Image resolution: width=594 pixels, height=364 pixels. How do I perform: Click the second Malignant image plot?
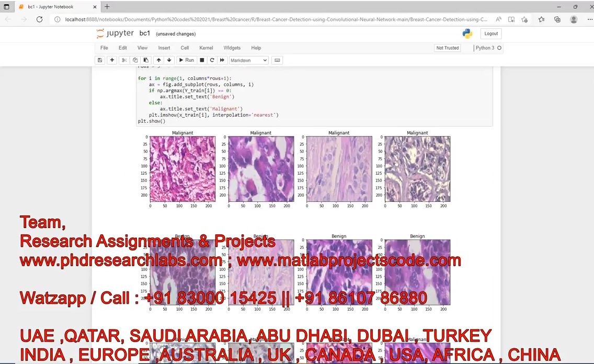point(261,169)
